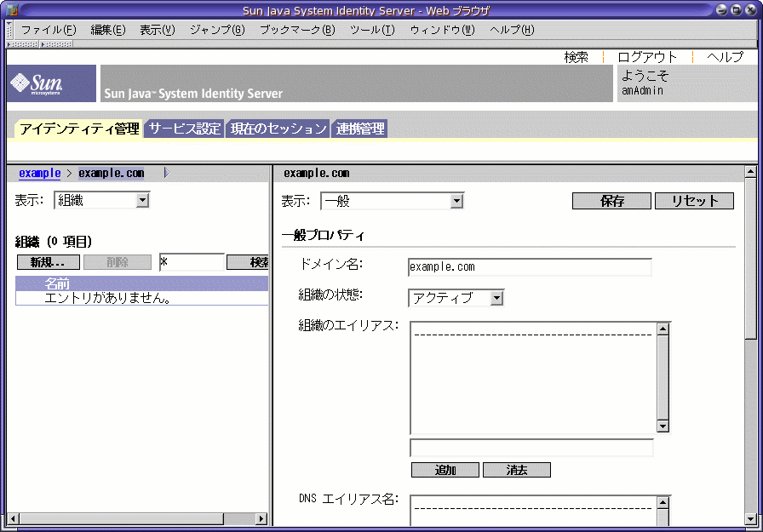Click the amAdmin user name text

(642, 90)
